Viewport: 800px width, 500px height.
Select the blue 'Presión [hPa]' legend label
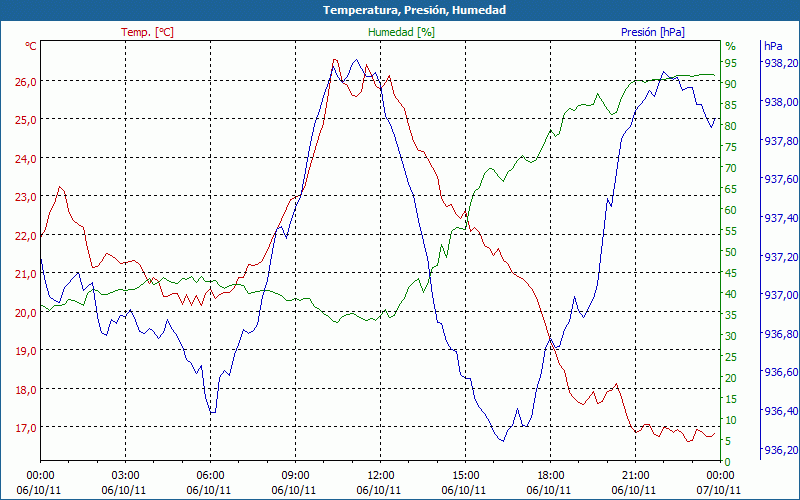click(653, 32)
